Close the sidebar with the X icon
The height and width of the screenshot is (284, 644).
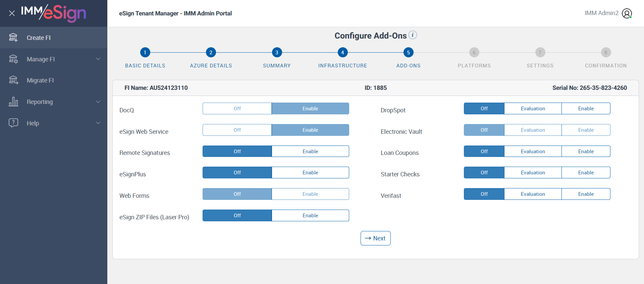12,13
